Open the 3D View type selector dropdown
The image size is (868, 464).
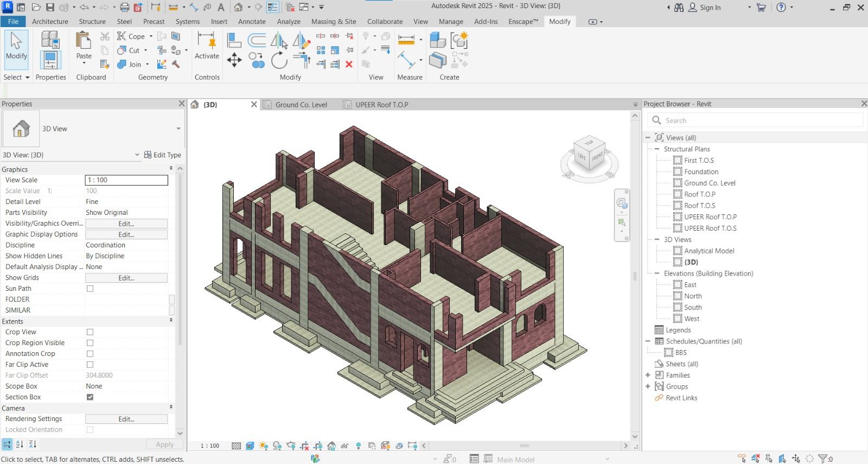click(178, 129)
